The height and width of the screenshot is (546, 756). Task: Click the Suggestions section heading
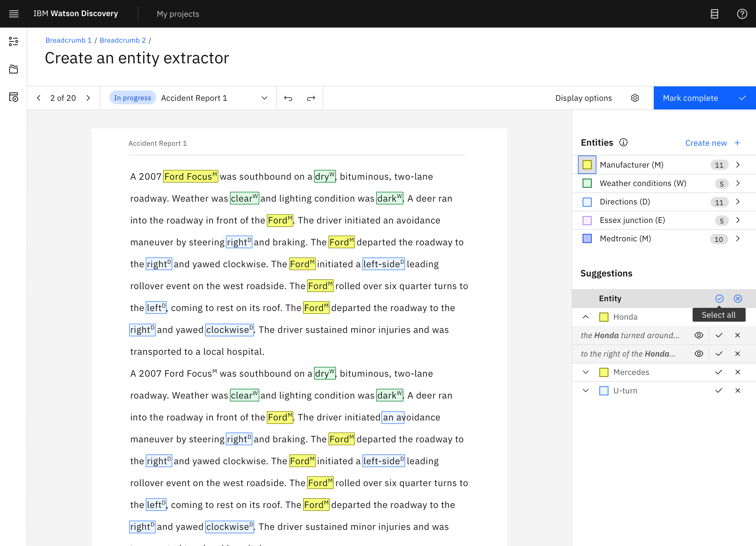pos(606,273)
